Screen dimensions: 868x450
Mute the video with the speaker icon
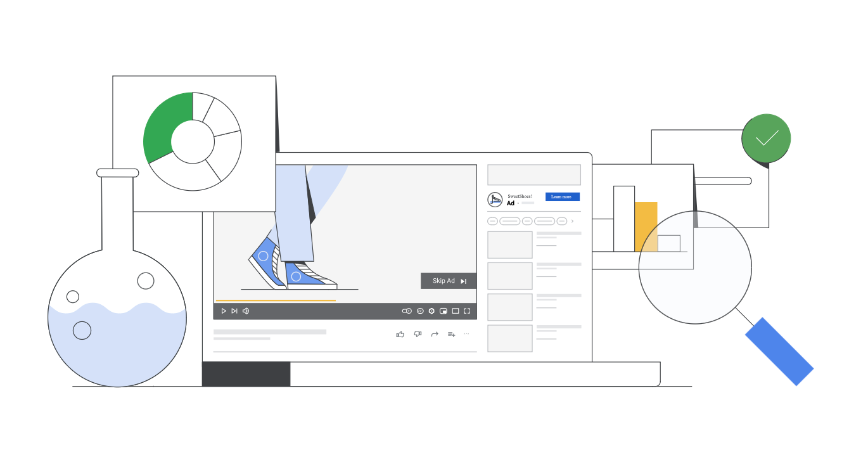point(246,311)
